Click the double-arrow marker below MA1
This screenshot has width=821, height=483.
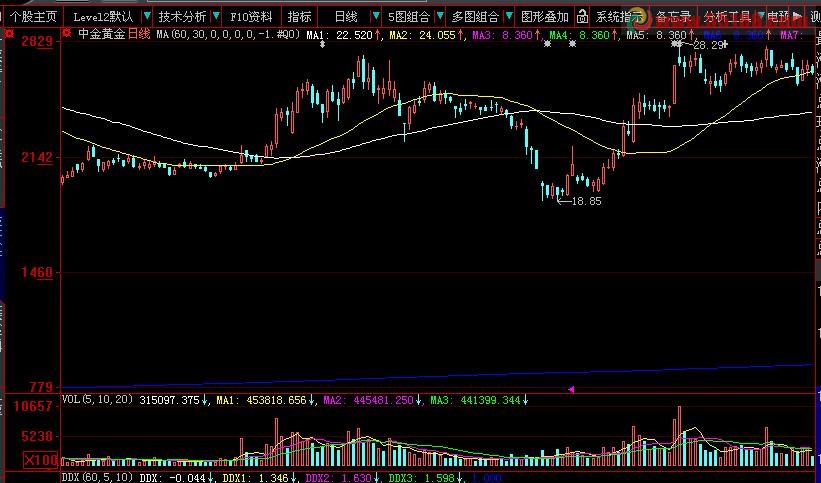tap(322, 46)
